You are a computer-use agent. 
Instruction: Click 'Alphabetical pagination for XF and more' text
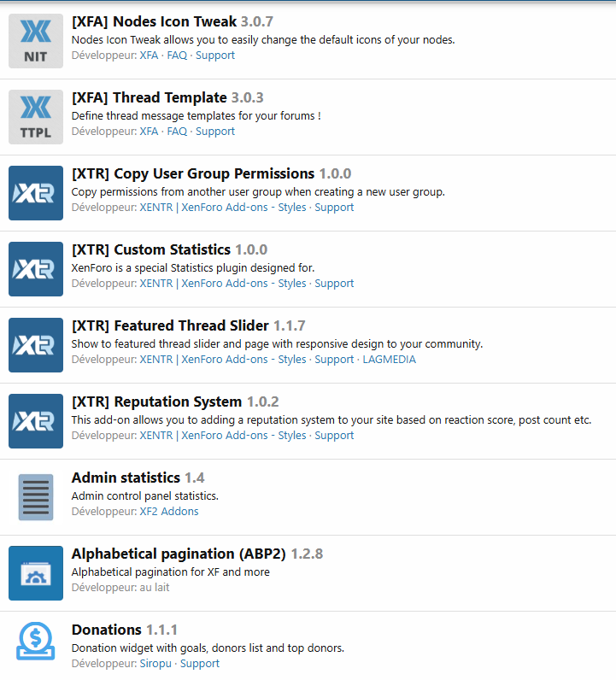[x=171, y=572]
